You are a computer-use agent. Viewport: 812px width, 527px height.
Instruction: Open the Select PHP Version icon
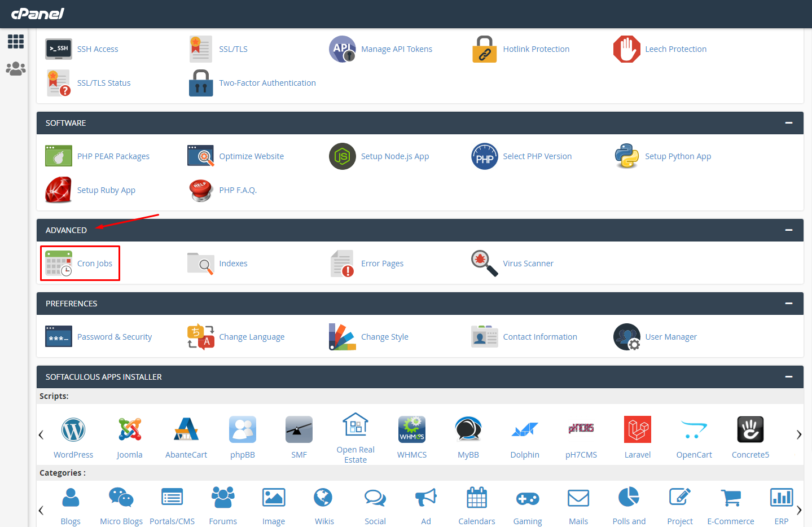[485, 156]
